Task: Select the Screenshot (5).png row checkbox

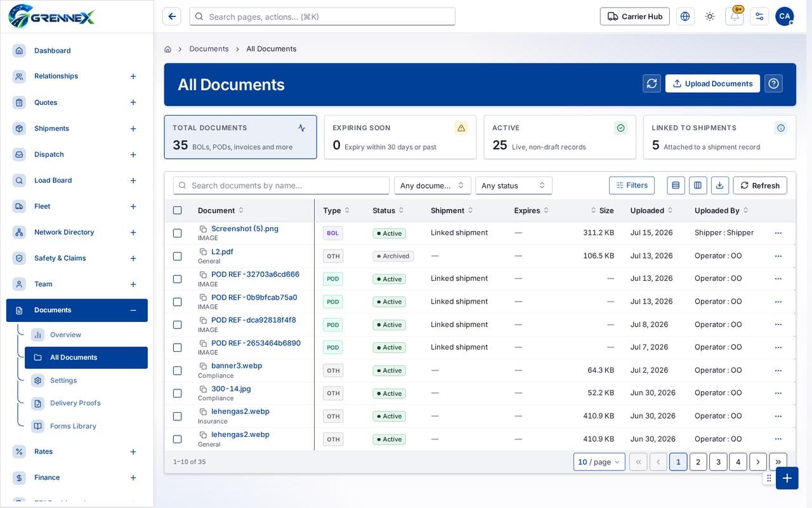Action: coord(178,233)
